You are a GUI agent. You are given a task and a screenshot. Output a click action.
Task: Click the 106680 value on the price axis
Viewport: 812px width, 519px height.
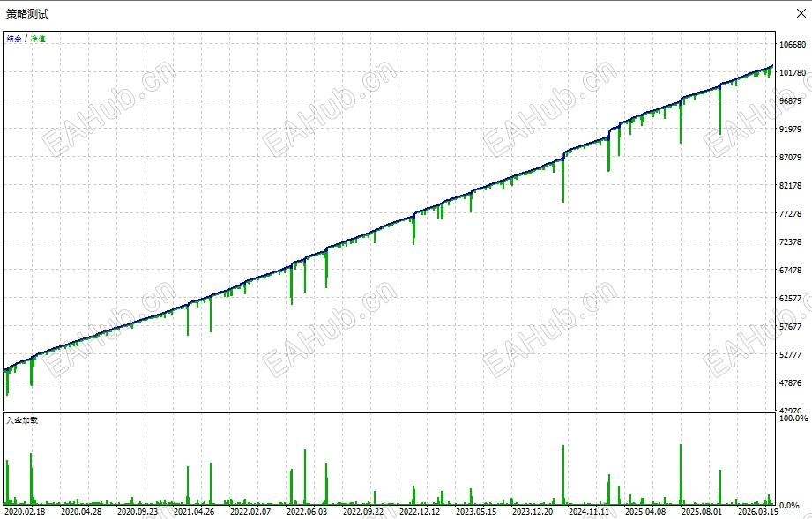pos(793,45)
